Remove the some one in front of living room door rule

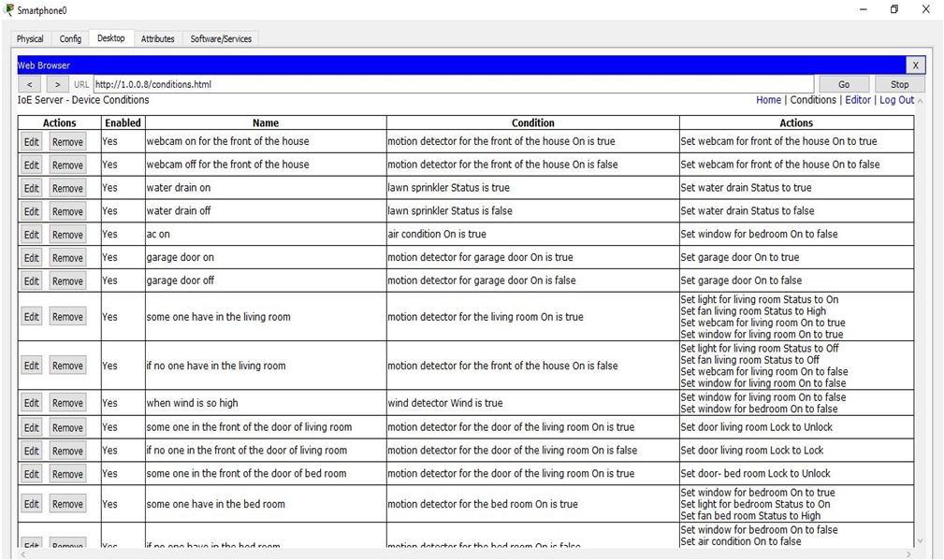[x=67, y=427]
